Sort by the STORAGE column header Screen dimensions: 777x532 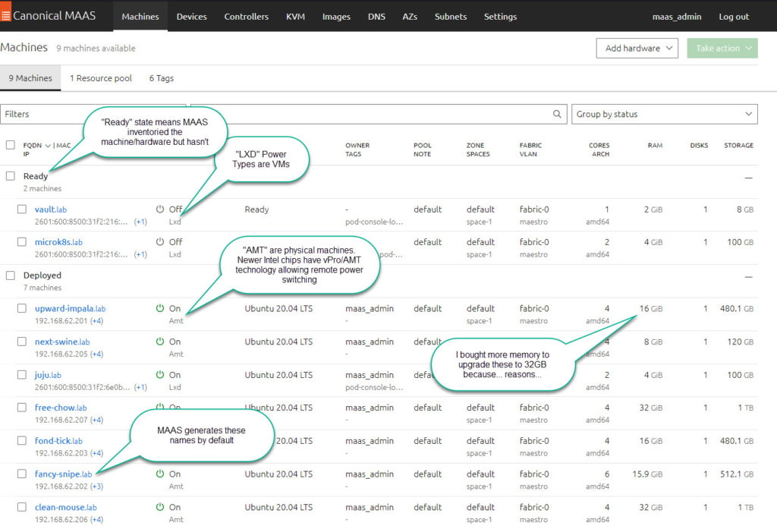point(738,145)
